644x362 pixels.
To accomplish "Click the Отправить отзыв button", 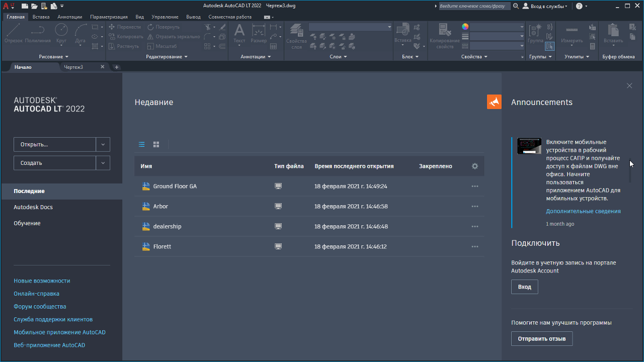I will tap(542, 339).
